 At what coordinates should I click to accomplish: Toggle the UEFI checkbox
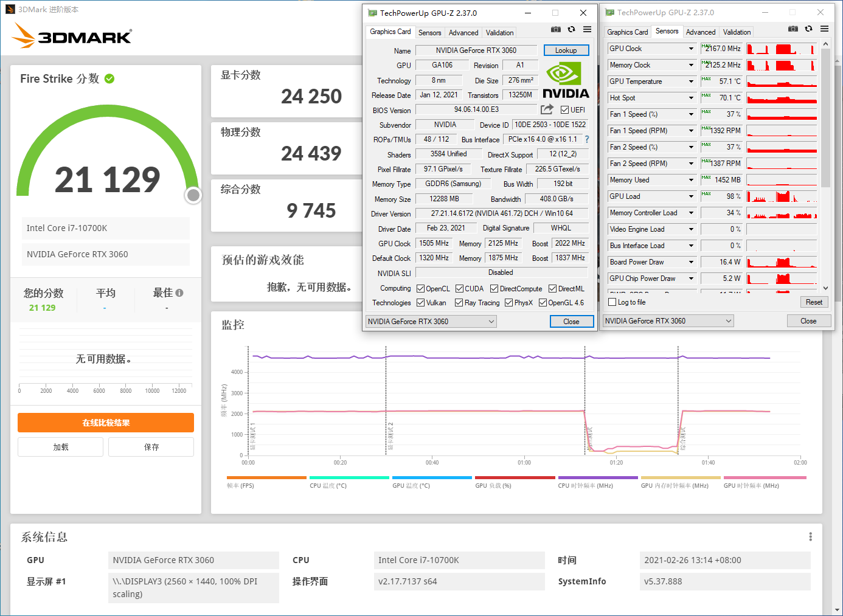564,110
